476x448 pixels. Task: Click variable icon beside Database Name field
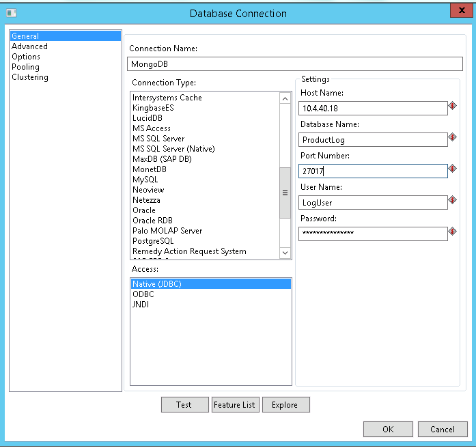[x=452, y=137]
